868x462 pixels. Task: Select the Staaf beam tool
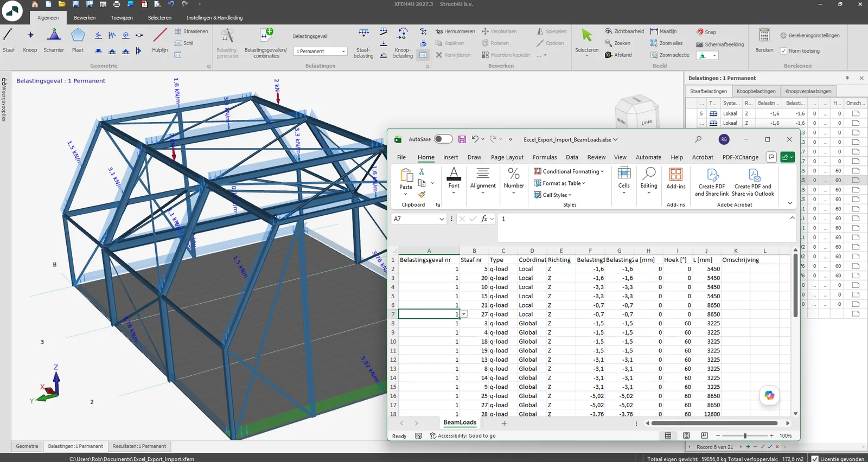(9, 40)
